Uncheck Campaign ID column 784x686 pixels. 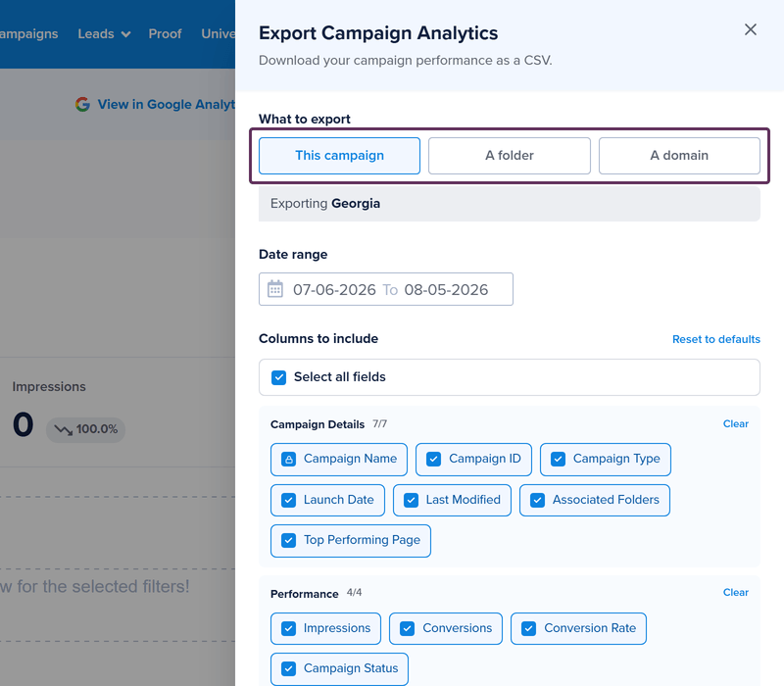pos(473,459)
